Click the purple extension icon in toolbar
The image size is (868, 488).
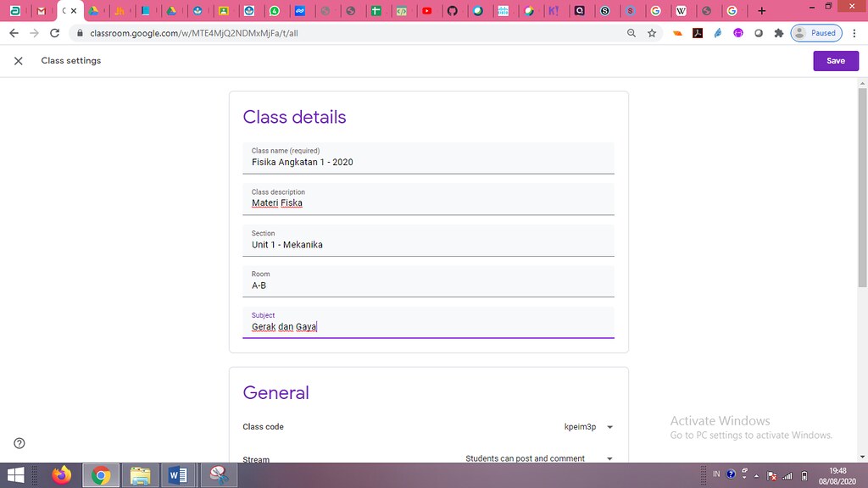tap(738, 33)
